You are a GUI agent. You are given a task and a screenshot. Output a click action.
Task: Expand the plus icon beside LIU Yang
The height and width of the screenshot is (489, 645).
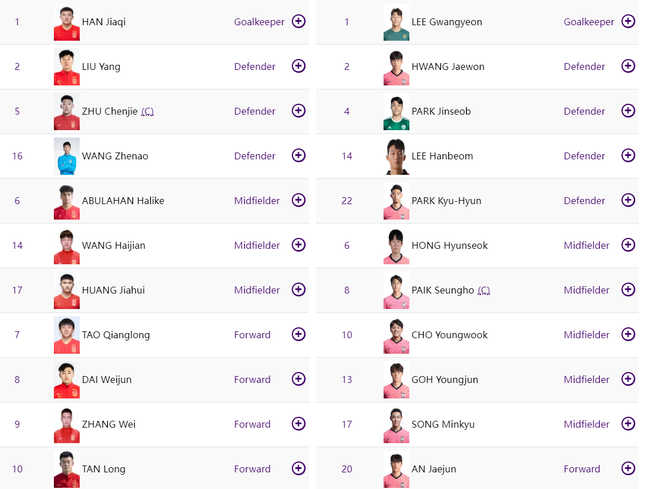coord(298,66)
